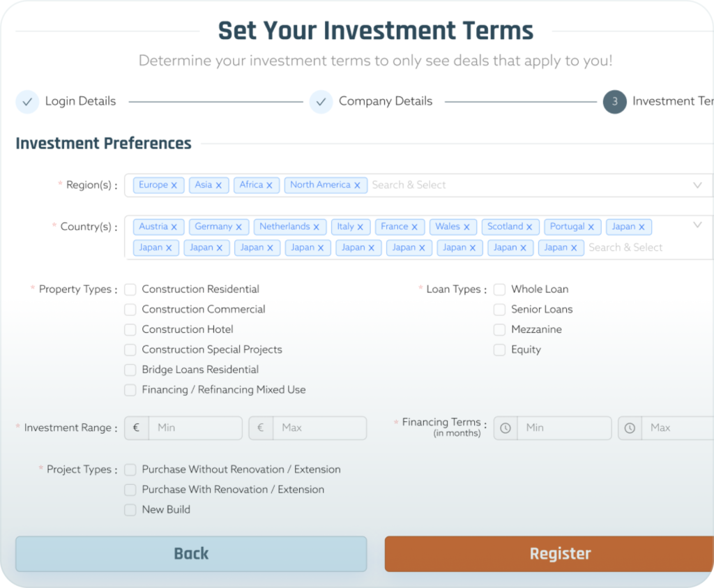Focus the Investment Range Min field
This screenshot has width=714, height=588.
pos(195,428)
